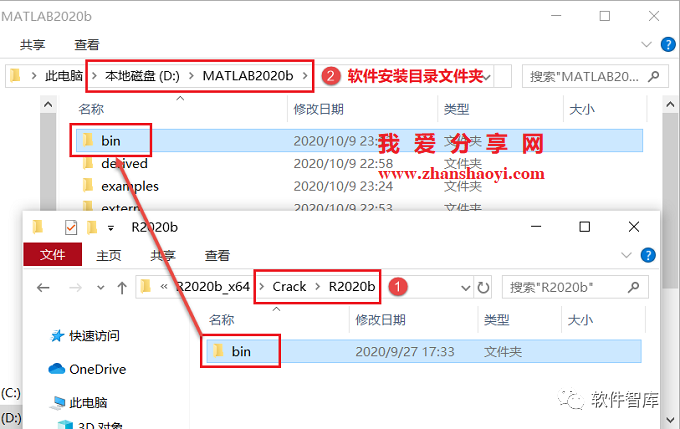Click R2020b_x64 breadcrumb
This screenshot has width=680, height=429.
(x=213, y=287)
